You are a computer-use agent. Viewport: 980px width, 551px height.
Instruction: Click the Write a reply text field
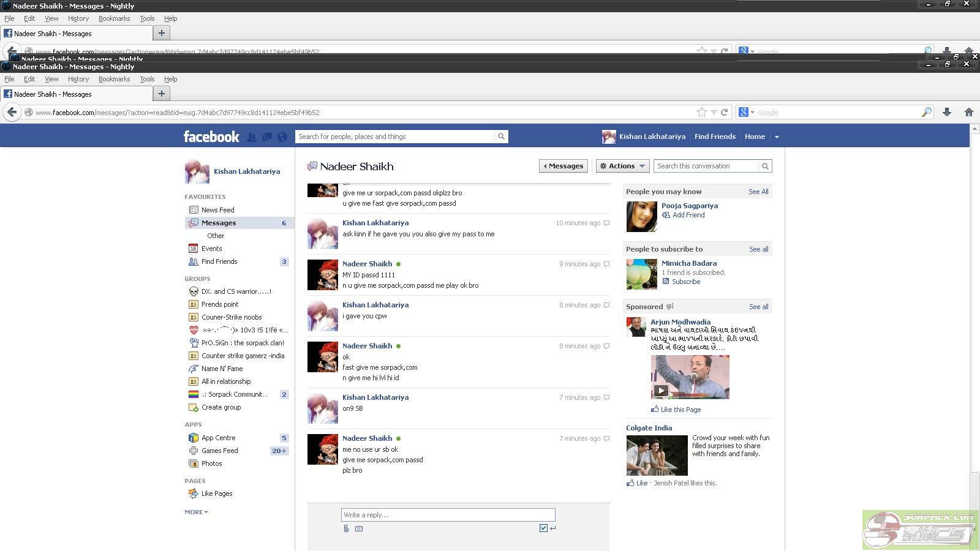coord(448,515)
